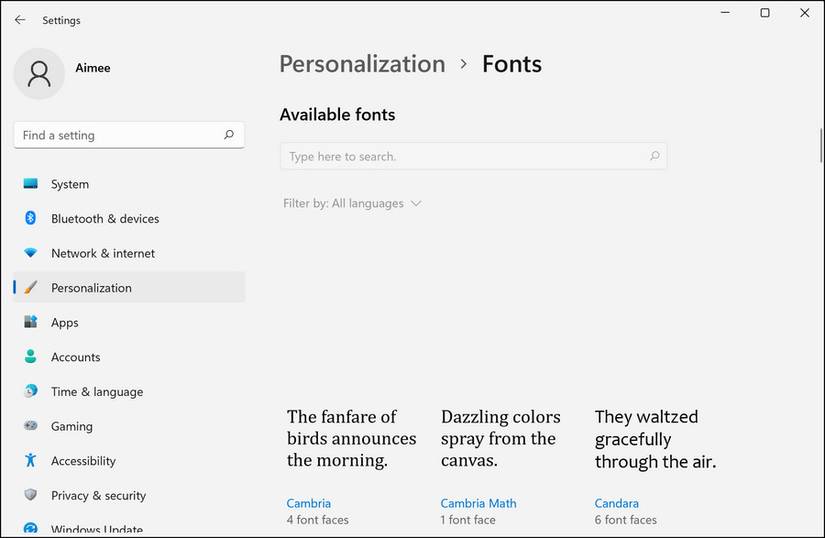Click the Privacy & security shield icon
The image size is (825, 538).
31,496
